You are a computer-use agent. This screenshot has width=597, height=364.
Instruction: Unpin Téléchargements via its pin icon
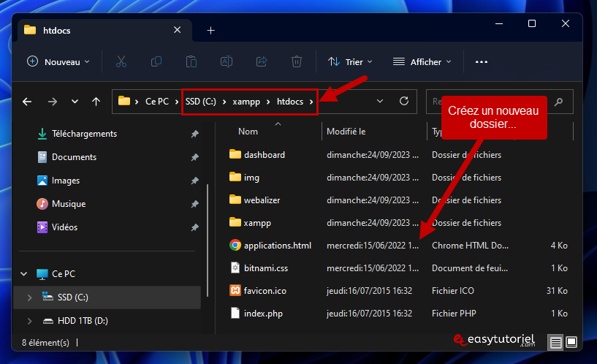click(194, 134)
